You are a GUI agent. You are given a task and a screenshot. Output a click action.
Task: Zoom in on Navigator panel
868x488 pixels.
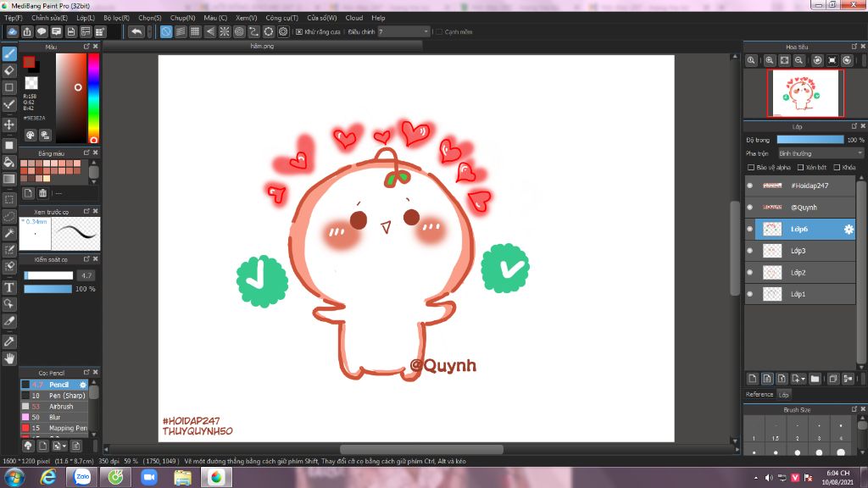click(x=770, y=60)
